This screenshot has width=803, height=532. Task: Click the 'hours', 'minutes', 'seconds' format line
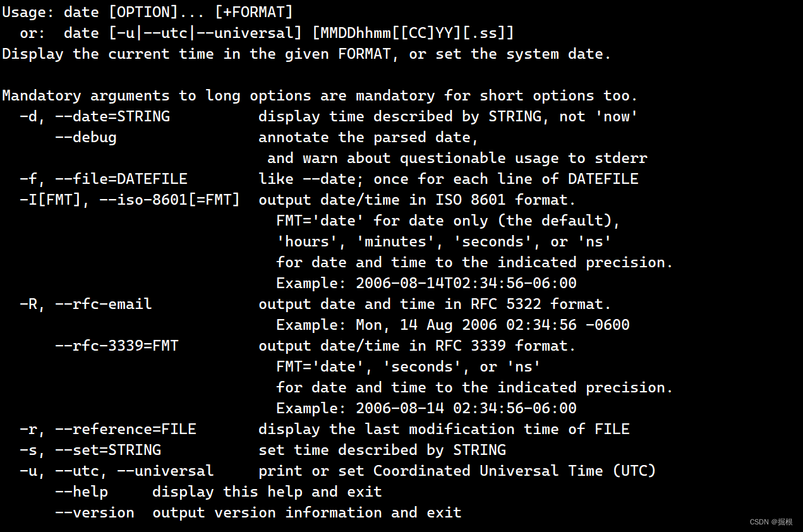(444, 241)
